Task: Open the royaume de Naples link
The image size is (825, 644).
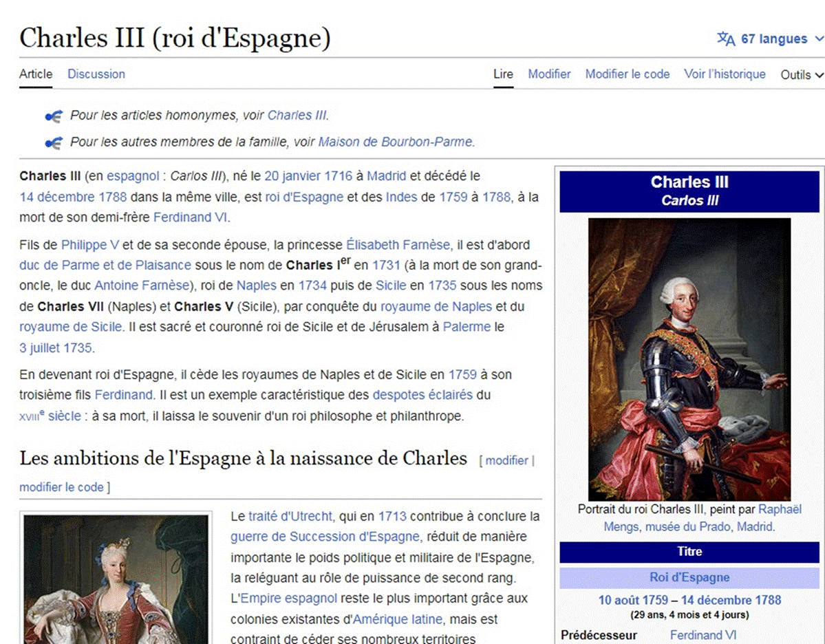Action: point(436,307)
